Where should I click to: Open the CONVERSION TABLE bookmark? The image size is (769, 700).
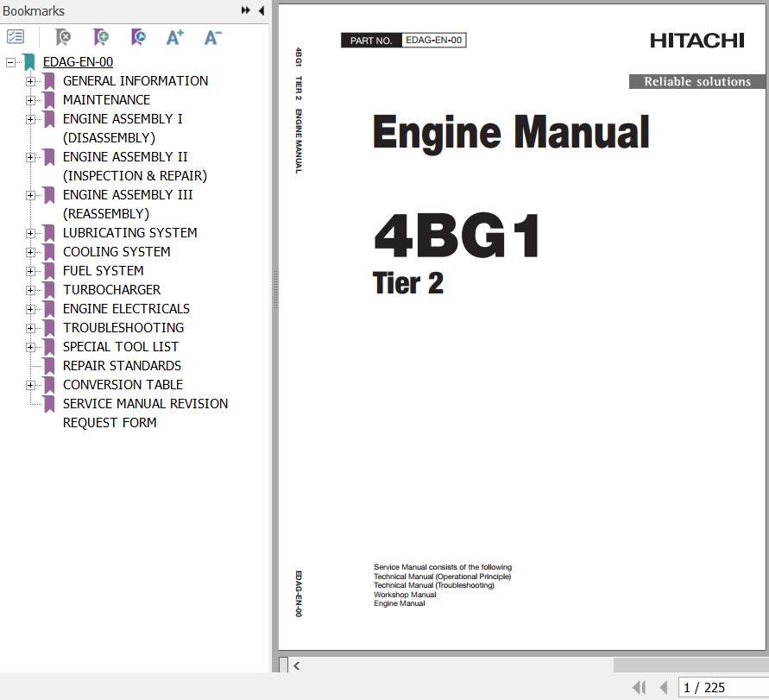pos(123,385)
